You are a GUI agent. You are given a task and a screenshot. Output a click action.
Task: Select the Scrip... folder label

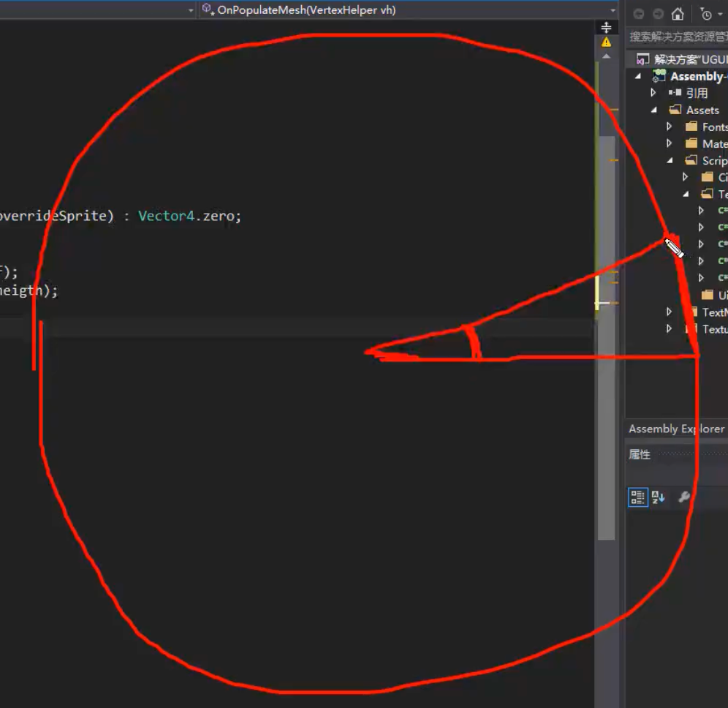point(715,161)
